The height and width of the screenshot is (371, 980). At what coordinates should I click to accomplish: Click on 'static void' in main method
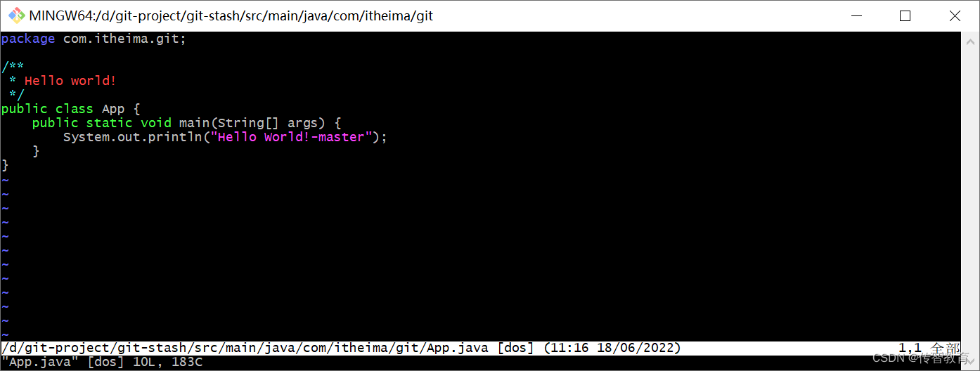click(x=129, y=123)
